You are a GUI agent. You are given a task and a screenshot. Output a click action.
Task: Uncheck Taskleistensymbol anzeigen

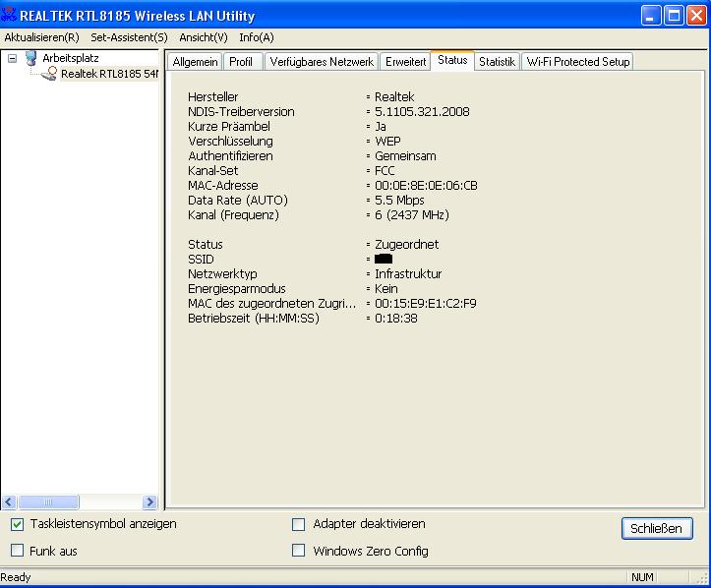(17, 524)
